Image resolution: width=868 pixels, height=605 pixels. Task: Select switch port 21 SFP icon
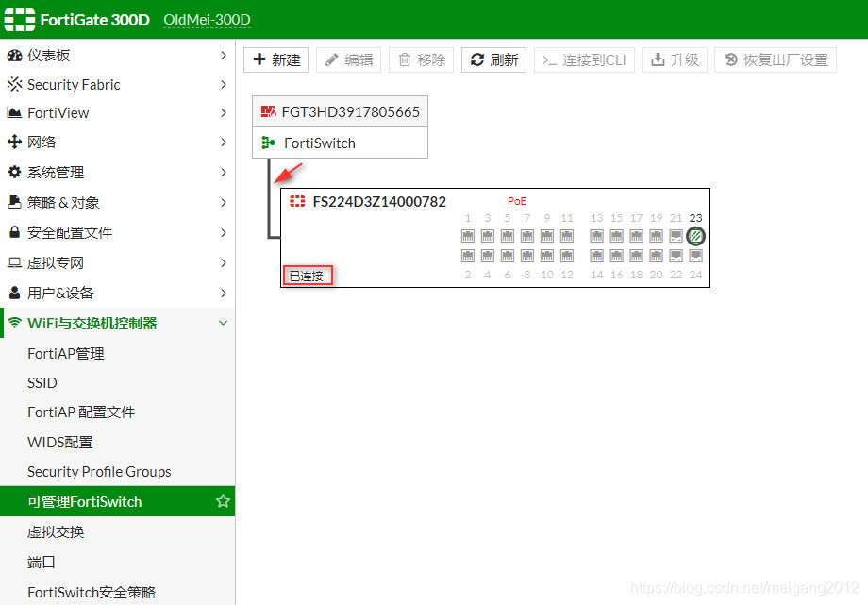pyautogui.click(x=676, y=236)
